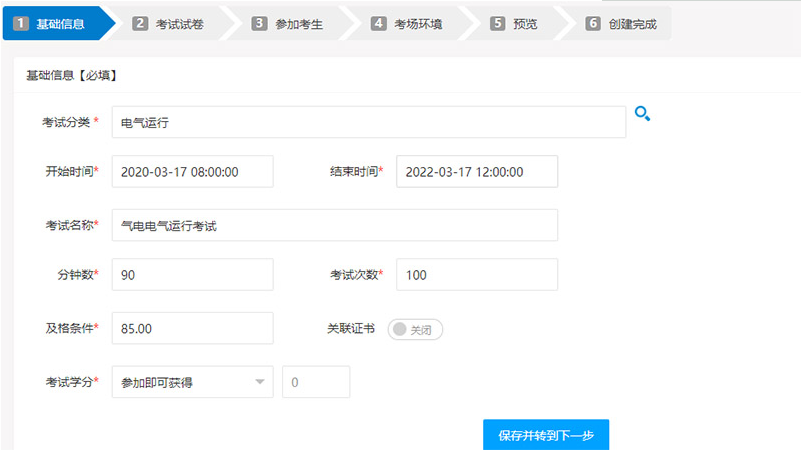
Task: Toggle the 关联证书 switch
Action: 415,329
